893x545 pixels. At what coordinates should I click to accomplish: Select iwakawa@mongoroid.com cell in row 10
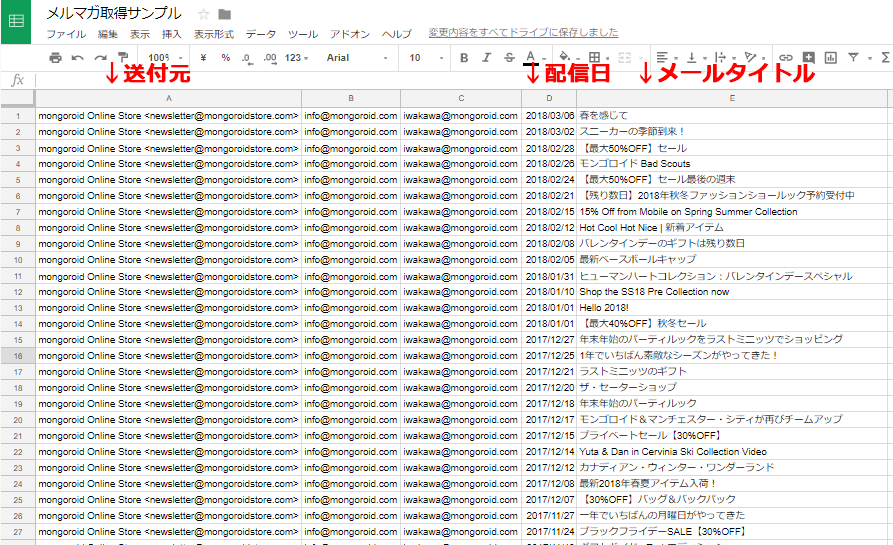point(461,260)
